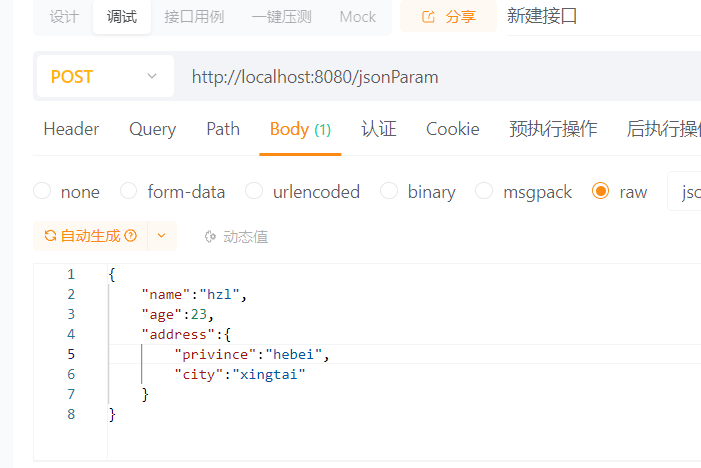Select the none body type
This screenshot has height=468, width=701.
42,191
